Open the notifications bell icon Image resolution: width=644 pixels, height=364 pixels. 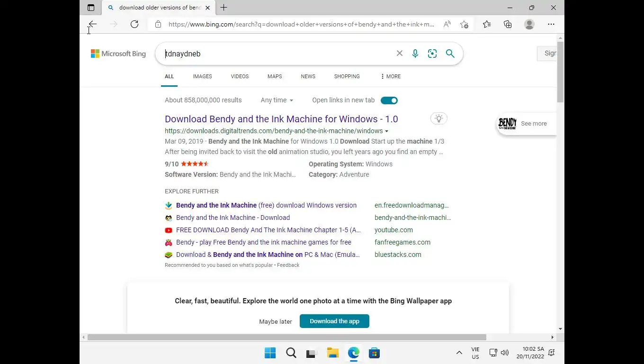coord(552,353)
